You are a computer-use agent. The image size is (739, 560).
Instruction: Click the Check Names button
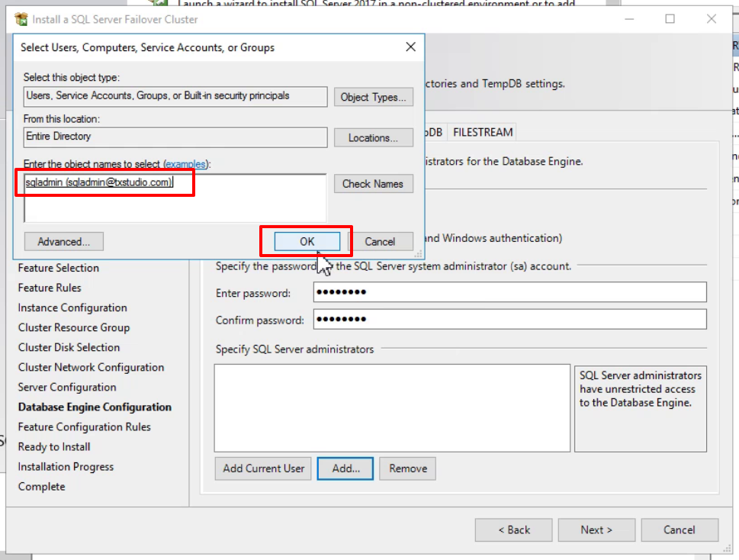click(x=373, y=184)
